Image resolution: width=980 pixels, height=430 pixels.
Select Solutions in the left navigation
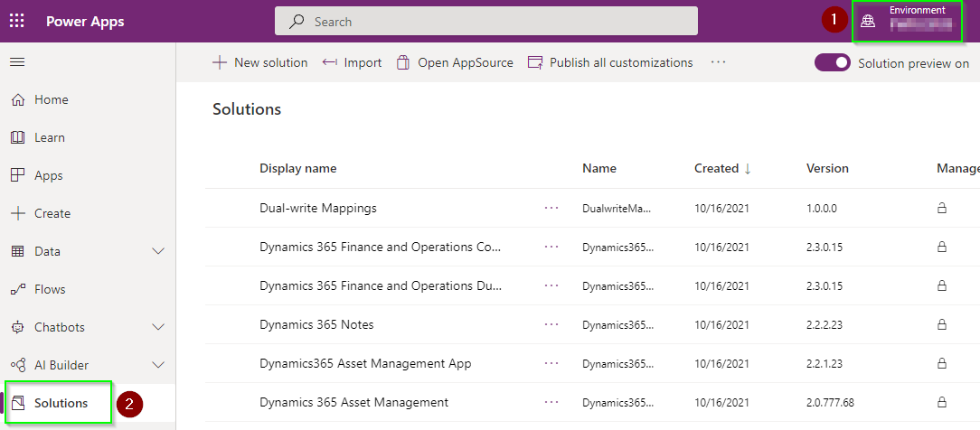(x=61, y=403)
